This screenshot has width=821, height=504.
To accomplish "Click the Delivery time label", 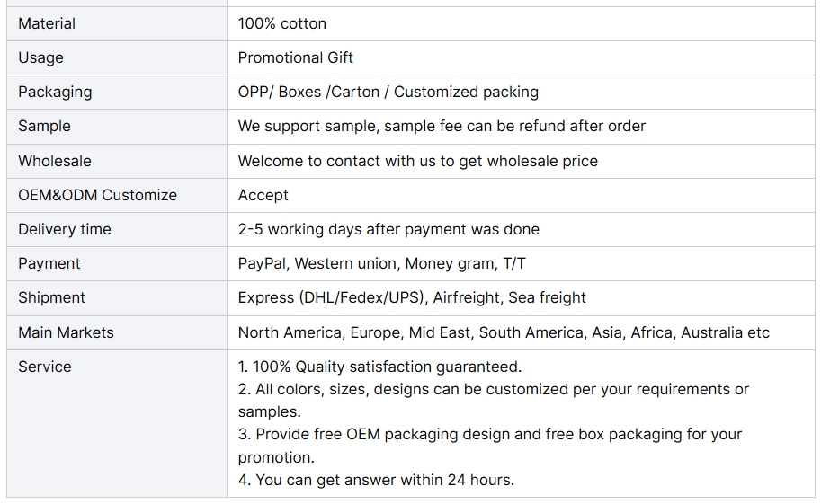I will point(65,229).
